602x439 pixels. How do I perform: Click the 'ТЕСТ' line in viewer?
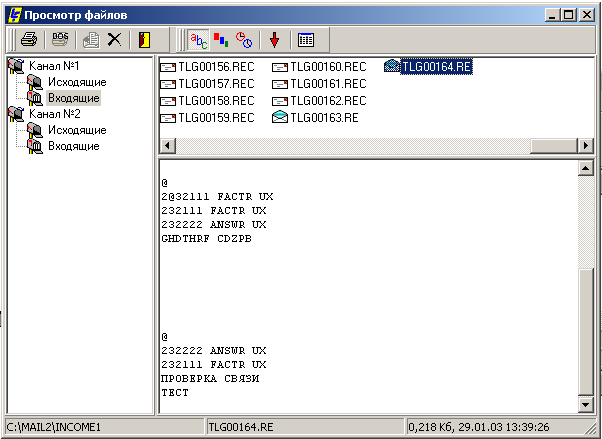point(175,393)
